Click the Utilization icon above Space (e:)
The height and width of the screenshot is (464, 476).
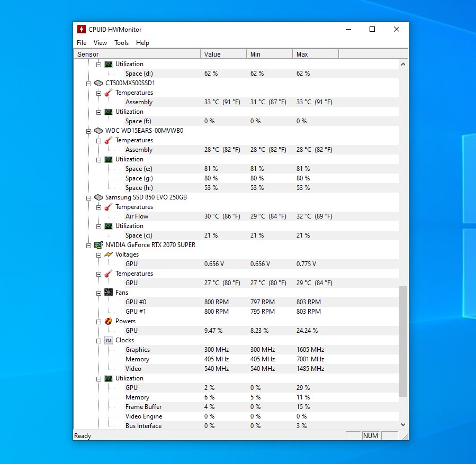109,159
